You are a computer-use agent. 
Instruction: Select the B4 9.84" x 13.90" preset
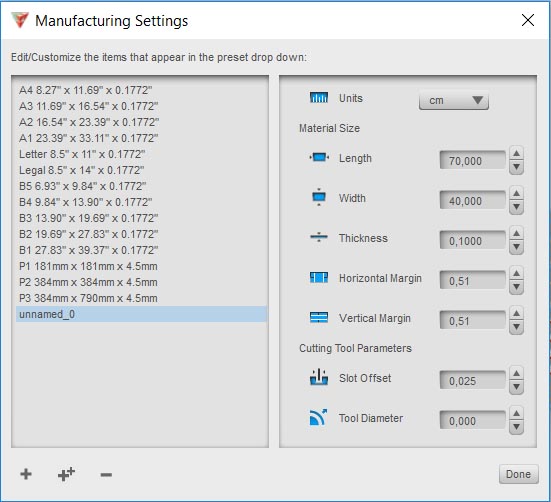141,202
